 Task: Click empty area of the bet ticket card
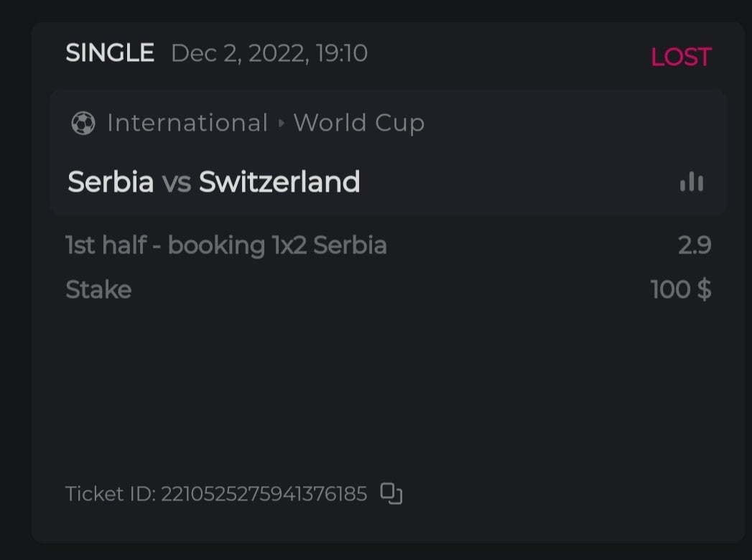point(388,388)
